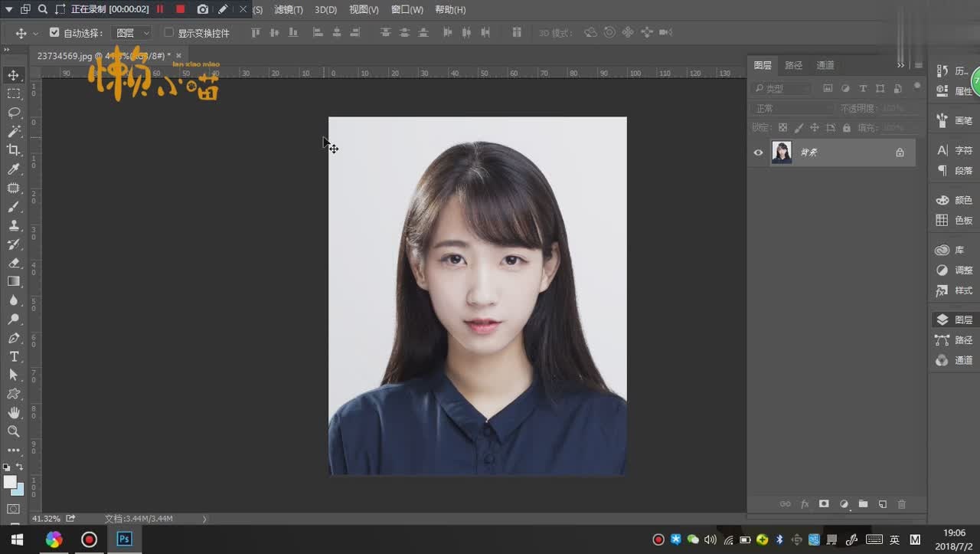Hide the 背景 layer with eye icon
The height and width of the screenshot is (554, 980).
758,152
